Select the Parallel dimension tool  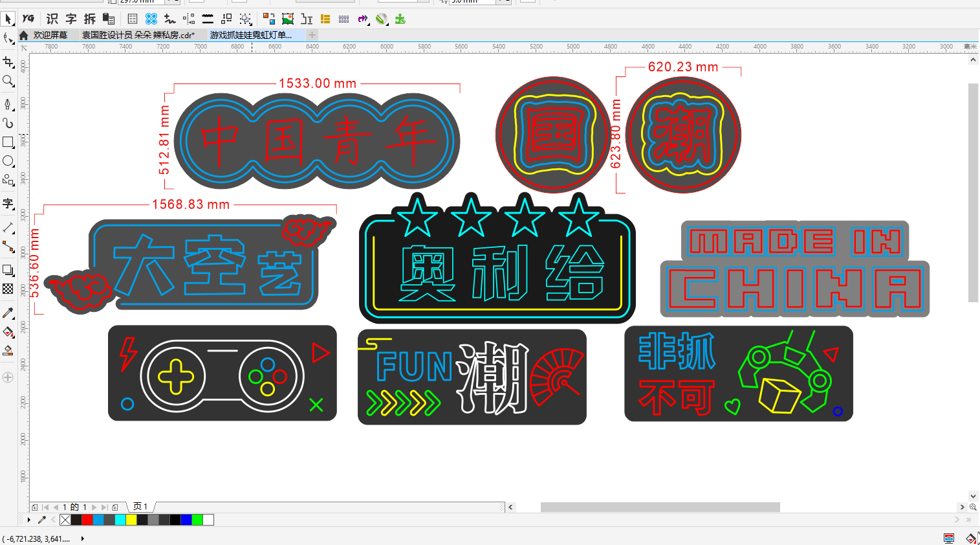(x=8, y=227)
